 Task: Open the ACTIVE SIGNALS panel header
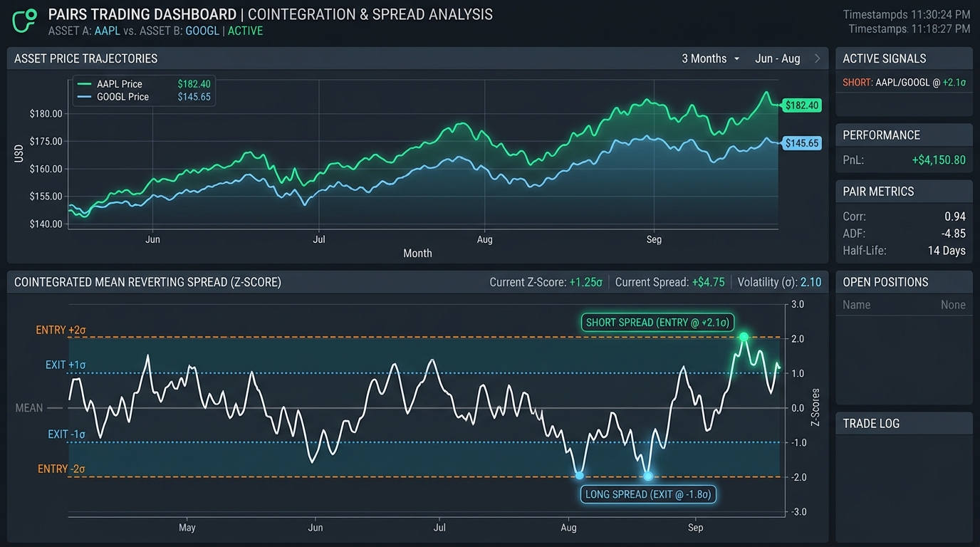pyautogui.click(x=904, y=58)
